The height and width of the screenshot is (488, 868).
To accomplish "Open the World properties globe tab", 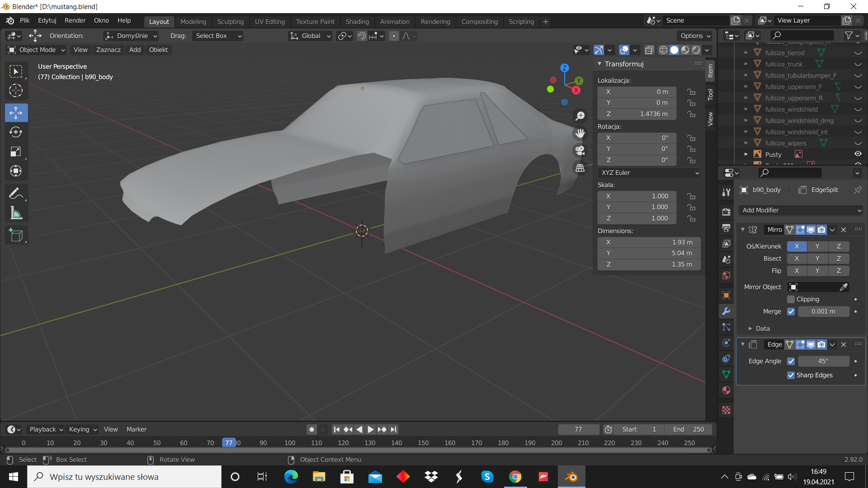I will [726, 275].
